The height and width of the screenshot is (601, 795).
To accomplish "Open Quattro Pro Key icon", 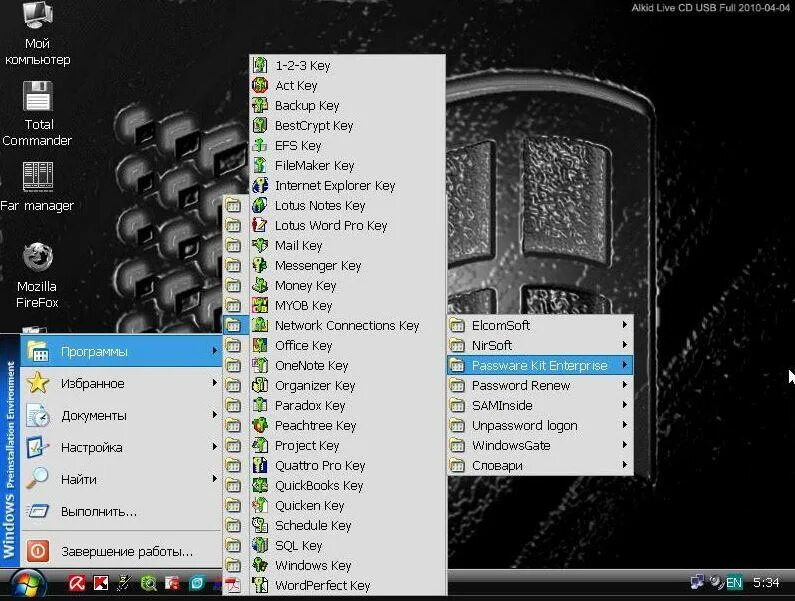I will [x=260, y=465].
